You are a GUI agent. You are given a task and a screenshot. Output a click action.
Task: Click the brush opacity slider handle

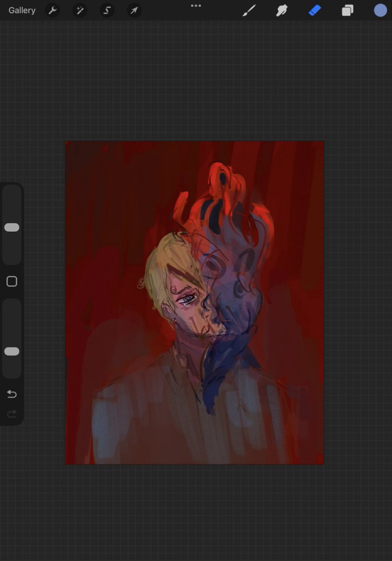coord(12,351)
